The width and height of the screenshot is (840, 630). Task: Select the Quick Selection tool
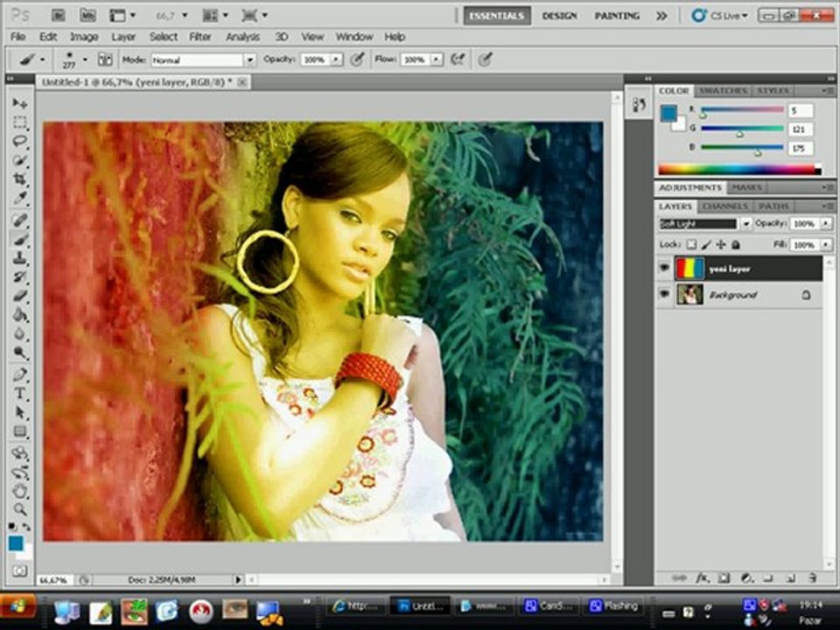click(20, 160)
